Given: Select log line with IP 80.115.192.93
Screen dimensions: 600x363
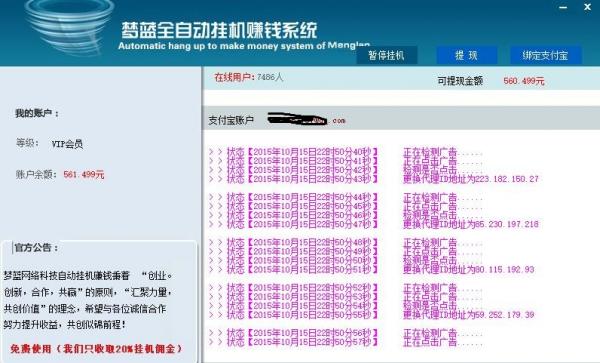Looking at the screenshot, I should point(371,270).
